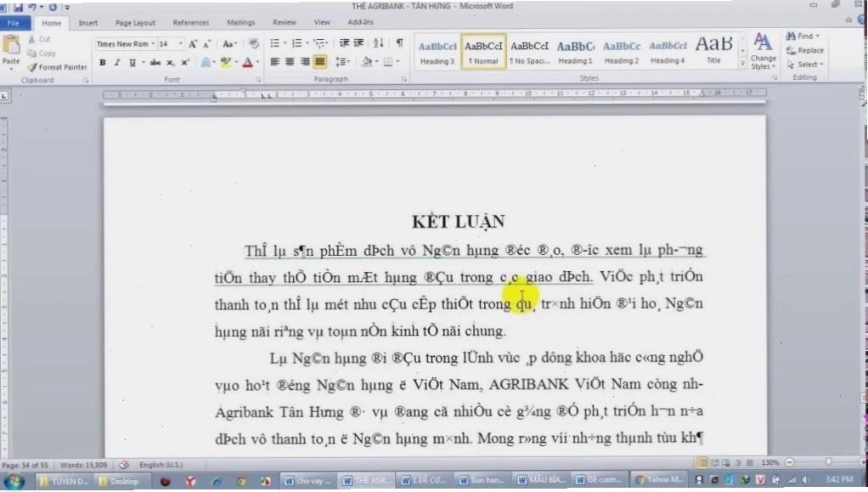868x492 pixels.
Task: Open the font name dropdown
Action: 154,44
